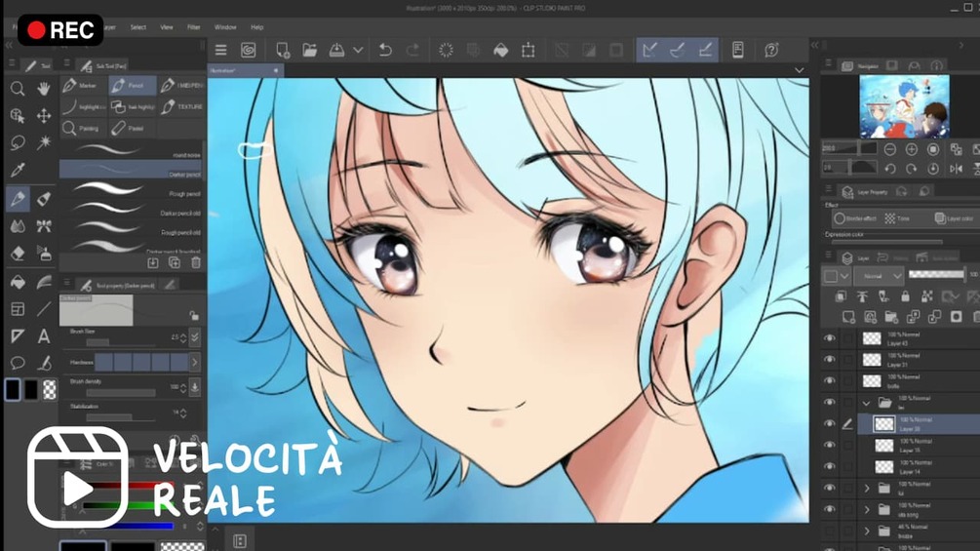Collapse the 'lei' layer folder
The height and width of the screenshot is (551, 980).
click(867, 403)
